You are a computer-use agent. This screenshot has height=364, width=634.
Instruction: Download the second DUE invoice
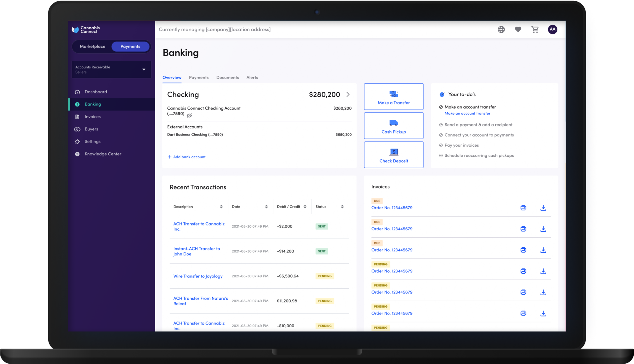click(543, 229)
